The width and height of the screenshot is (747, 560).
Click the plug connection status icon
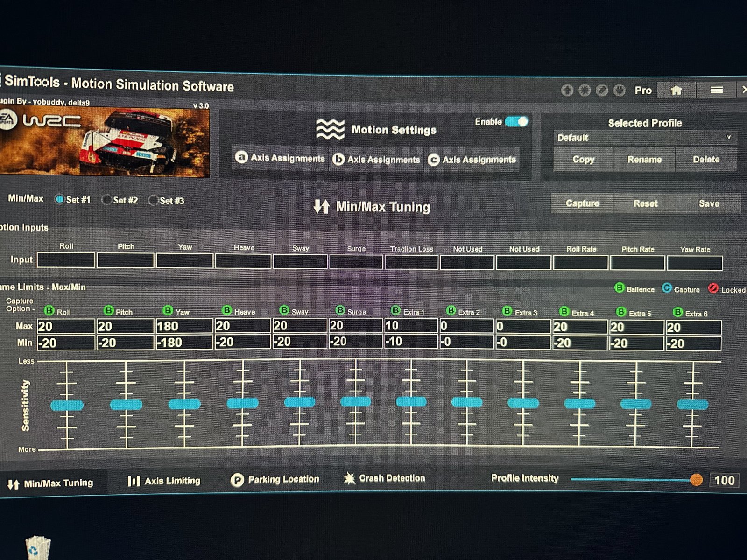point(619,90)
